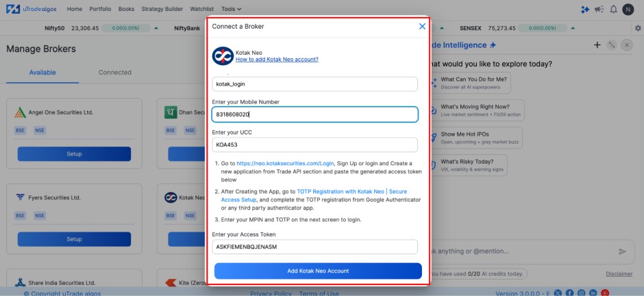The height and width of the screenshot is (296, 644).
Task: Click the Mobile Number input field
Action: click(314, 114)
